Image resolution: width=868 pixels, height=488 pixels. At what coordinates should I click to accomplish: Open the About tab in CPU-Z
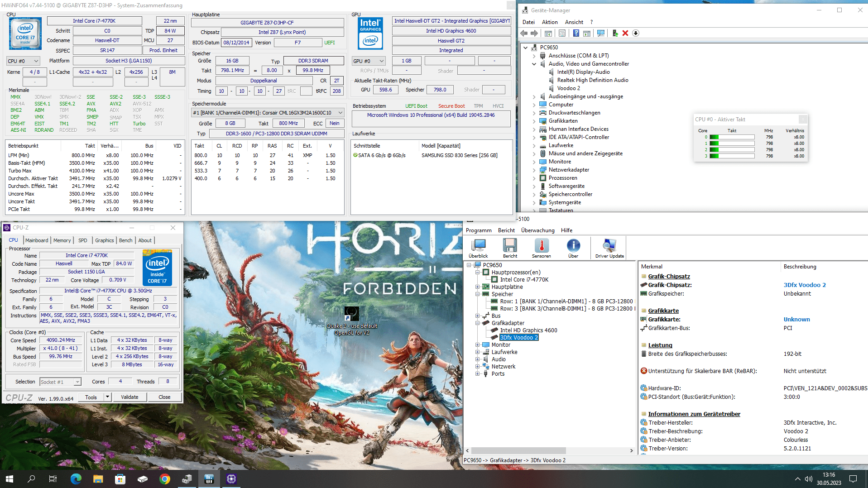(x=145, y=240)
